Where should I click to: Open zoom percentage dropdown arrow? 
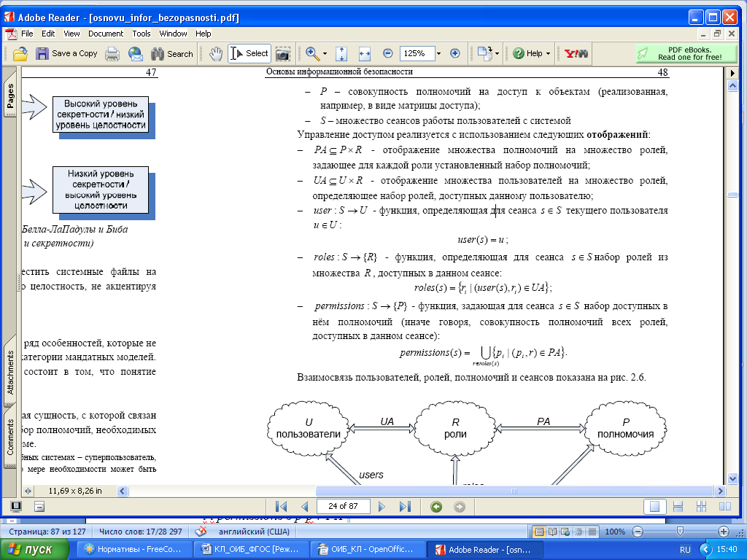[438, 53]
